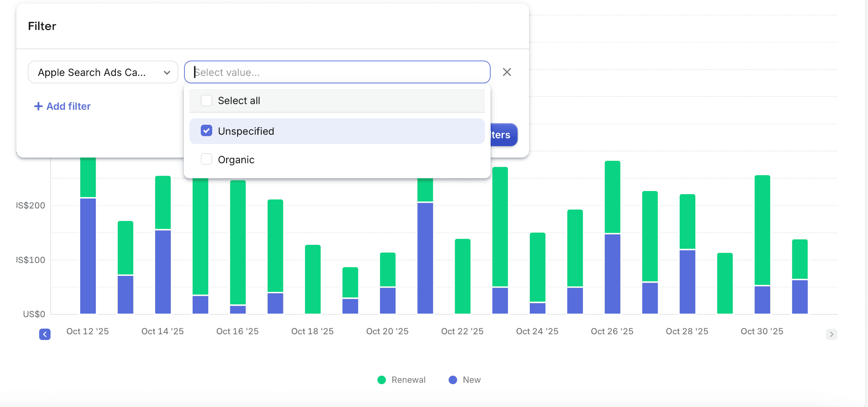This screenshot has height=407, width=868.
Task: Go to previous dates with left arrow
Action: [45, 334]
